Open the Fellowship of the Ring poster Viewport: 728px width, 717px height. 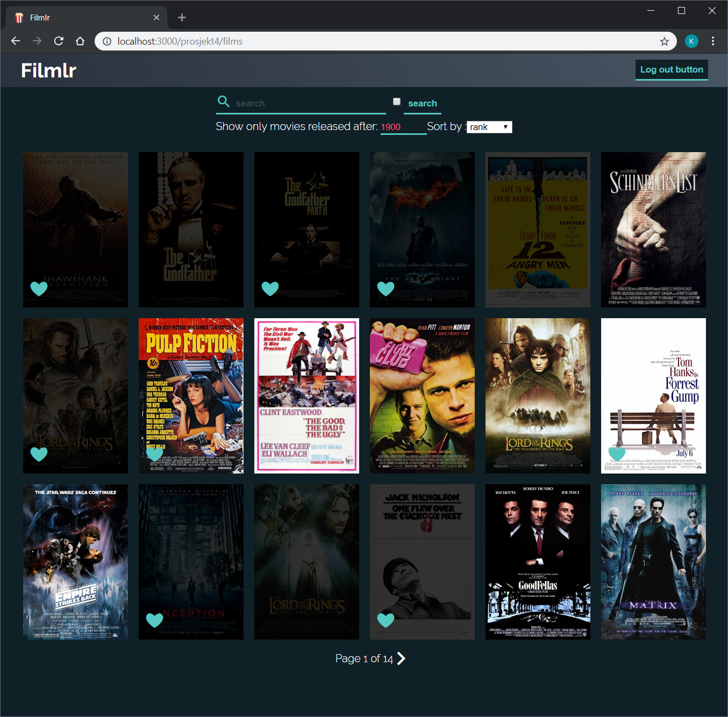pyautogui.click(x=538, y=396)
